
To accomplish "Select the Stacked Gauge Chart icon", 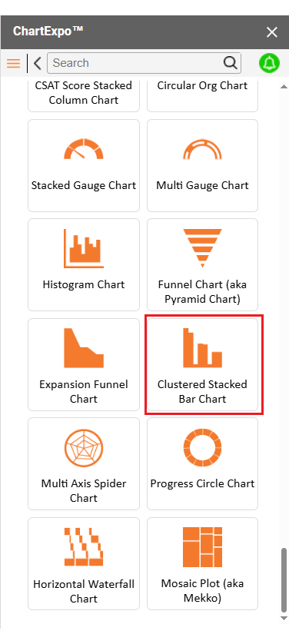I will point(84,148).
